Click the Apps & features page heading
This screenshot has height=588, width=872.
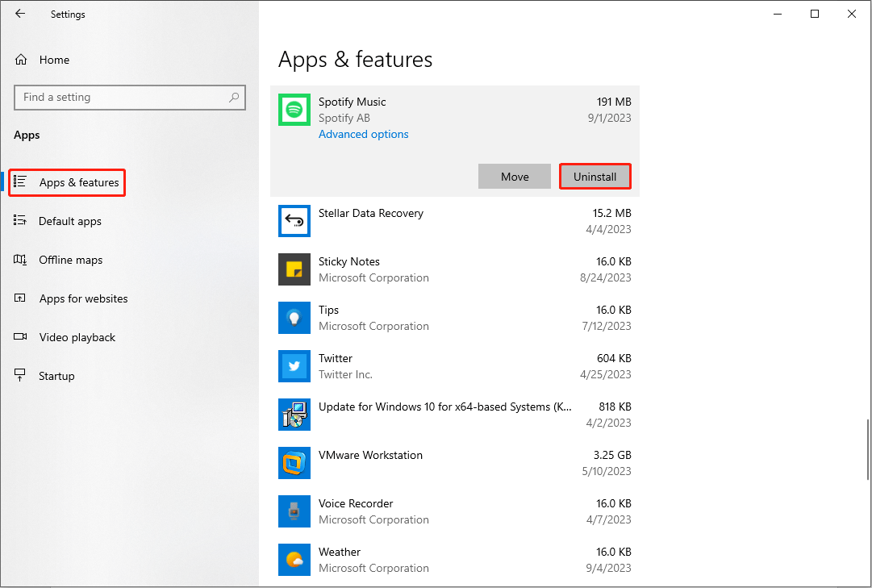[356, 60]
